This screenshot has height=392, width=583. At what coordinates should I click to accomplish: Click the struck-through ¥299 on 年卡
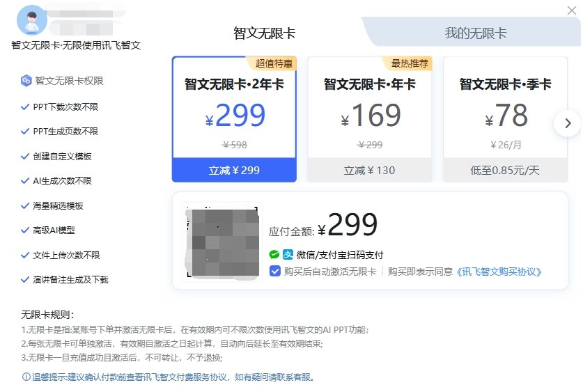tap(370, 145)
